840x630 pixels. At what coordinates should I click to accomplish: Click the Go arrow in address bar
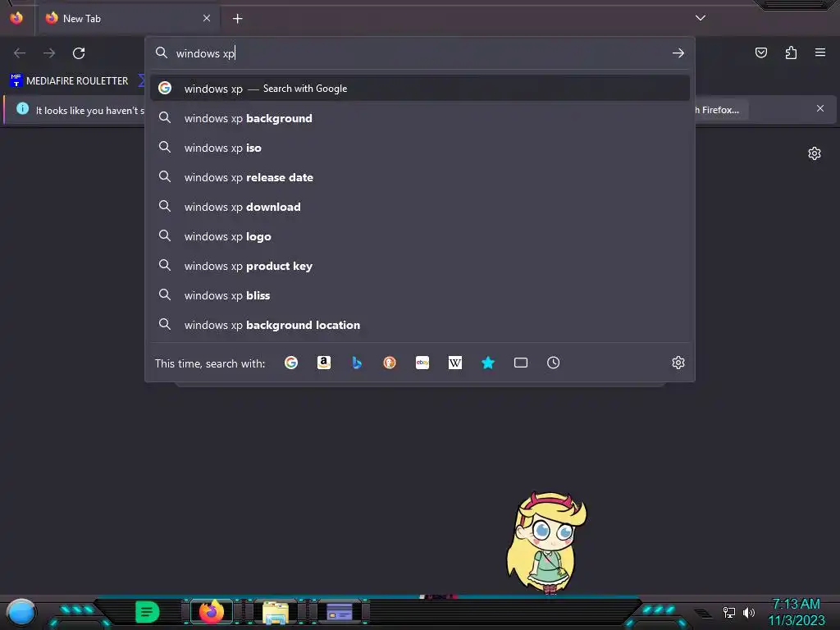(x=678, y=53)
